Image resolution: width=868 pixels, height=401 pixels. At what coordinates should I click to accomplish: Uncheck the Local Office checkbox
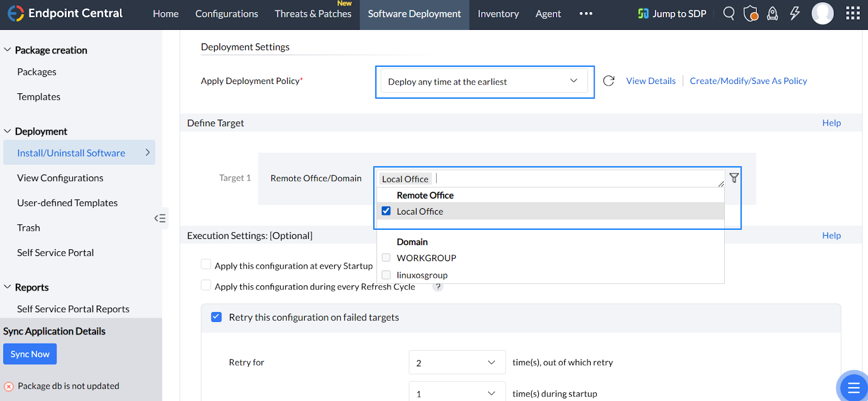click(386, 211)
